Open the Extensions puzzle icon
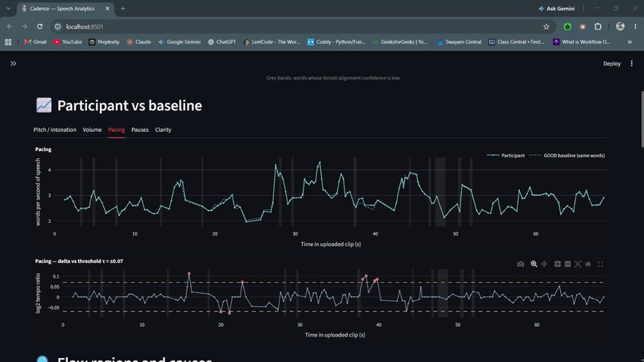This screenshot has width=644, height=362. [598, 26]
